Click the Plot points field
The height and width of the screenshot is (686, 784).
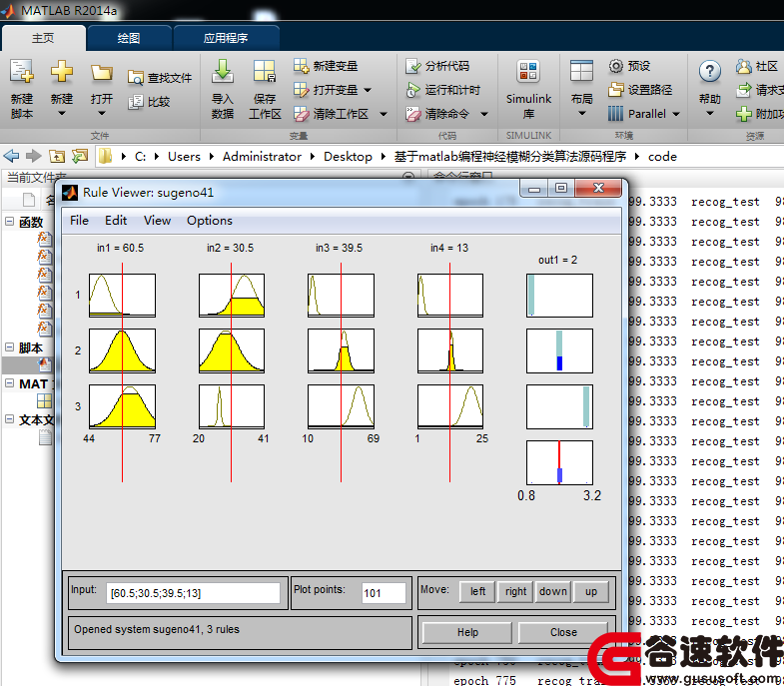click(x=384, y=593)
